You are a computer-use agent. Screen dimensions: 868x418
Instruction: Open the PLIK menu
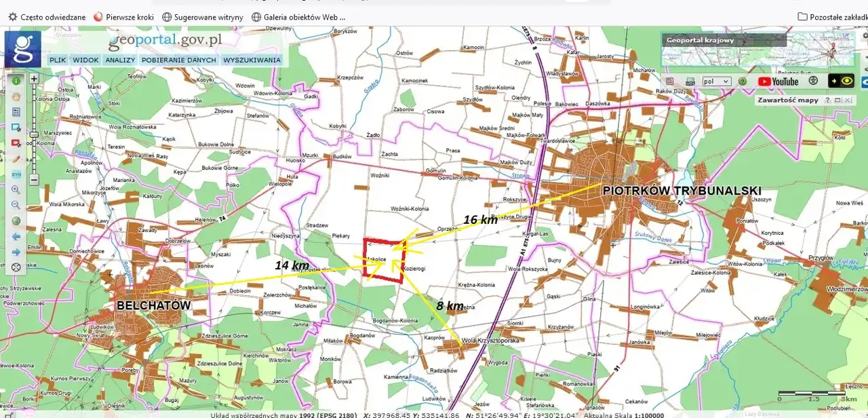[x=58, y=60]
